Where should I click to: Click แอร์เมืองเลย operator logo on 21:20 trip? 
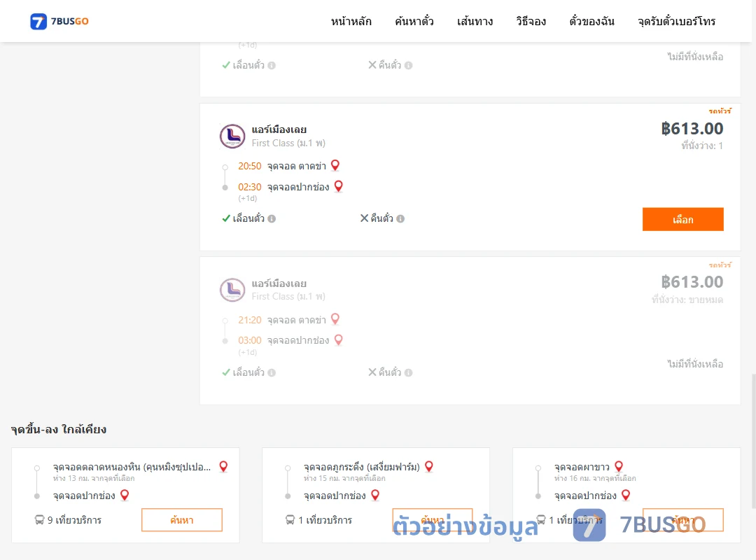pyautogui.click(x=232, y=290)
